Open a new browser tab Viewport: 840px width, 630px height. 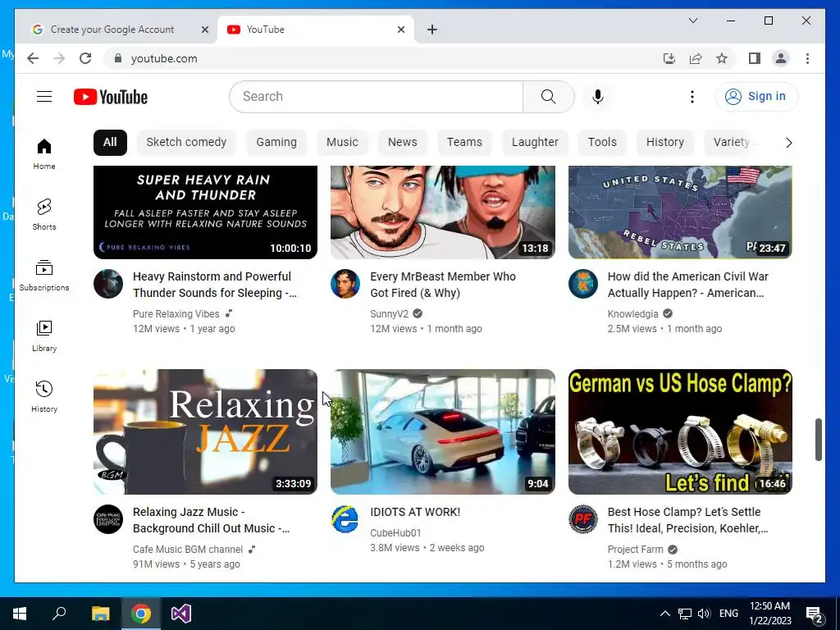pyautogui.click(x=431, y=30)
